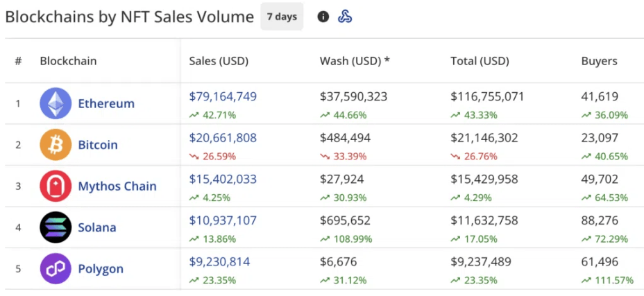The height and width of the screenshot is (296, 644).
Task: Click the Solana logo icon
Action: [x=56, y=227]
